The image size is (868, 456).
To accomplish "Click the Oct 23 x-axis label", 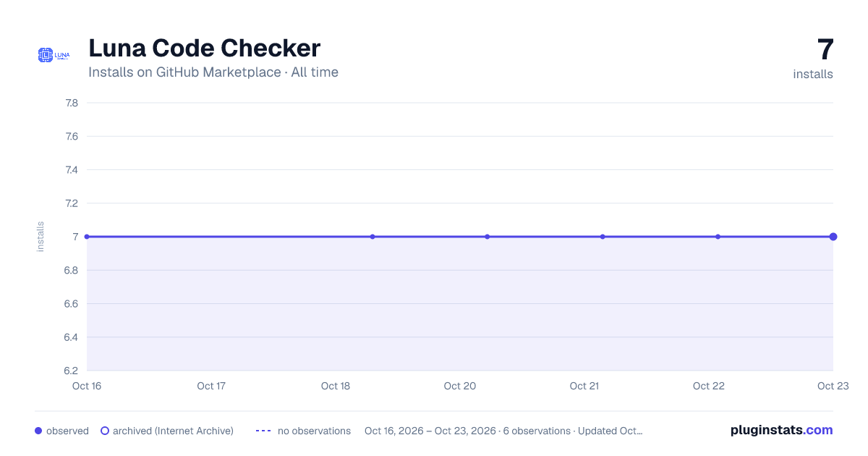I will click(x=833, y=386).
